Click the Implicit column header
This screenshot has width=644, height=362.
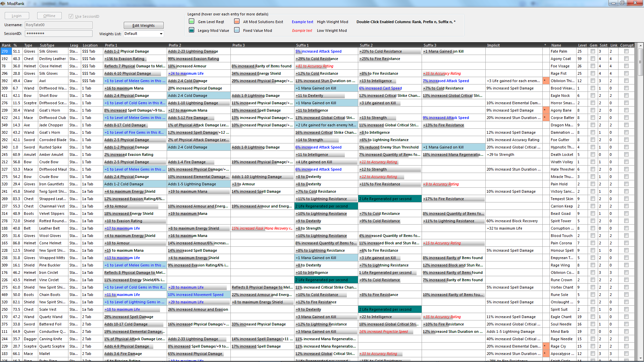(x=493, y=45)
